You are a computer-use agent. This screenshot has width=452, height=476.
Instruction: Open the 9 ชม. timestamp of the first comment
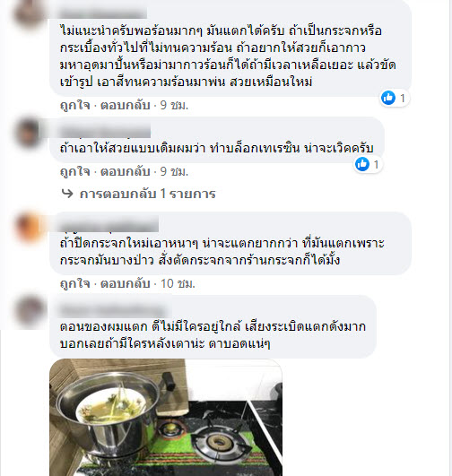point(174,106)
